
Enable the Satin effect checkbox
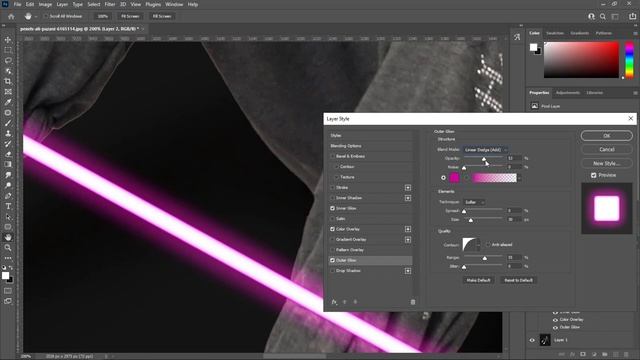[x=332, y=219]
